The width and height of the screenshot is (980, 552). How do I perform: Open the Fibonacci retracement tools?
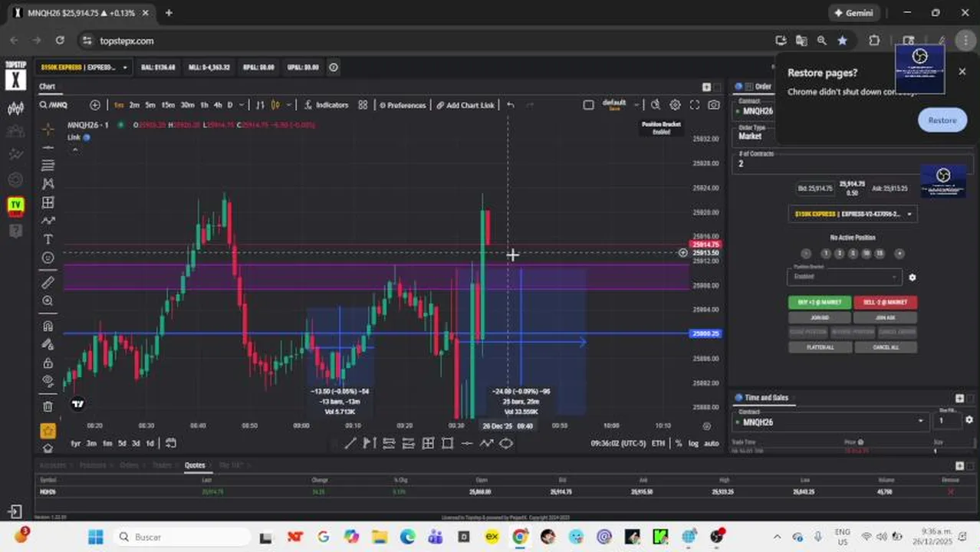point(48,165)
